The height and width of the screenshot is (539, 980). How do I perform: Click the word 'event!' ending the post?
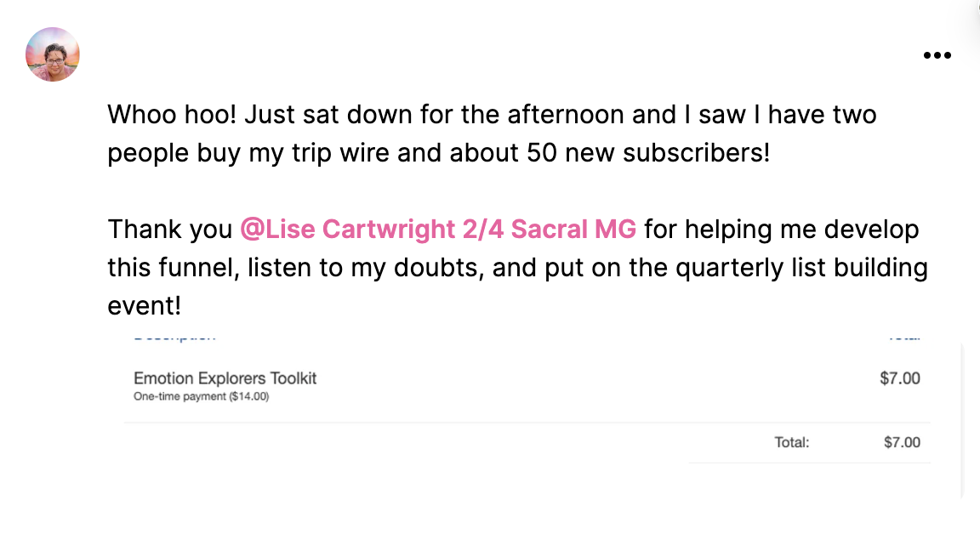(145, 306)
